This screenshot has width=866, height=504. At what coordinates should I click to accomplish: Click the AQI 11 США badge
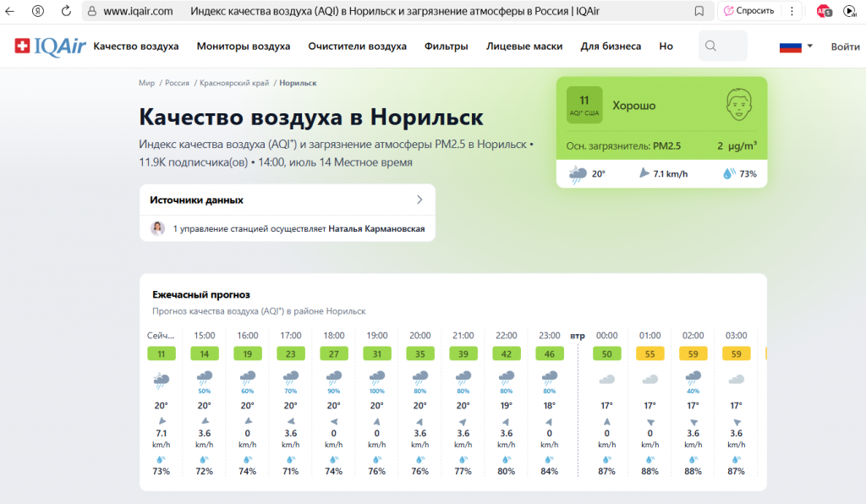pyautogui.click(x=584, y=105)
